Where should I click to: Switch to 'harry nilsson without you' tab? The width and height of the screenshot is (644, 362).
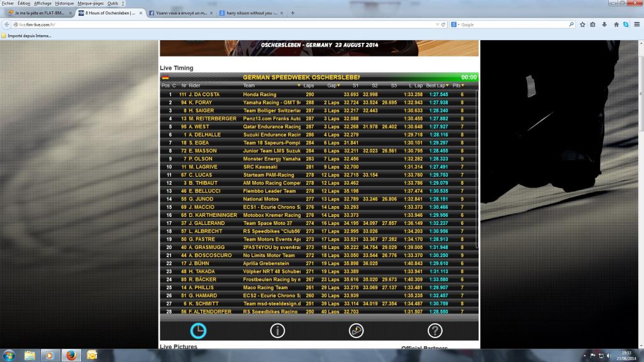(x=252, y=13)
